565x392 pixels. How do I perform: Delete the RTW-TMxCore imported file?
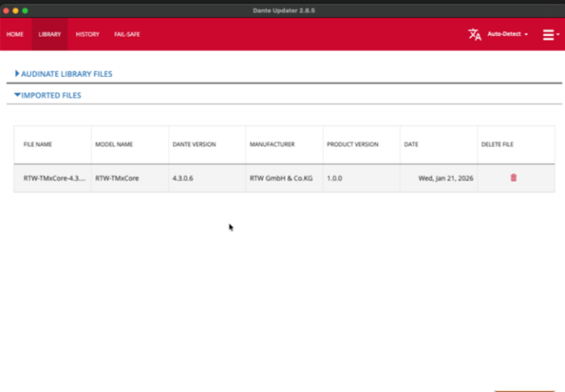point(513,178)
